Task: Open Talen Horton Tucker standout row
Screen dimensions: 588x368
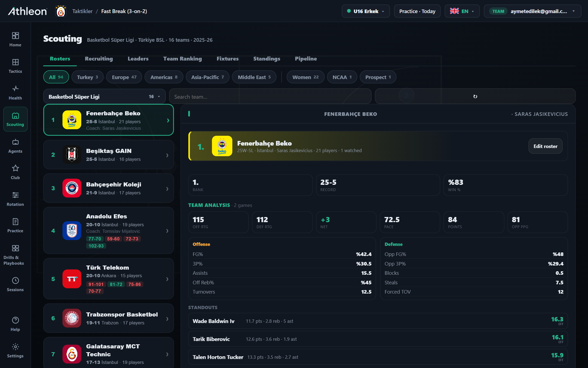Action: click(x=378, y=357)
